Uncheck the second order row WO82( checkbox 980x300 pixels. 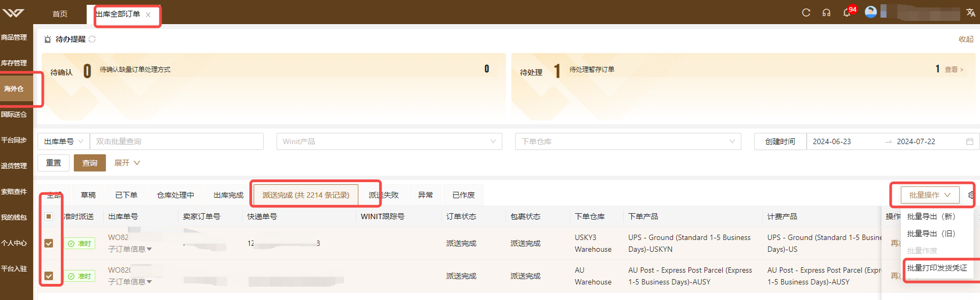49,276
